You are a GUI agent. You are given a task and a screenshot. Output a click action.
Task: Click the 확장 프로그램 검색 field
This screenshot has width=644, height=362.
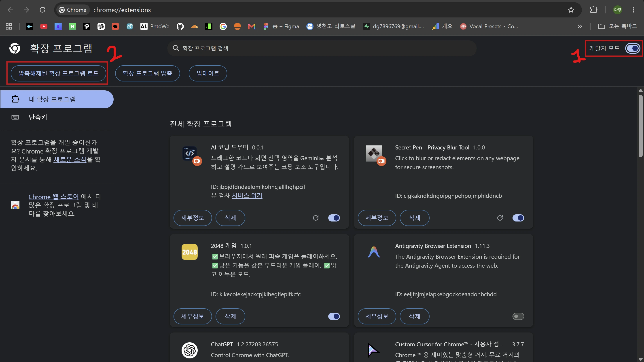tap(322, 48)
